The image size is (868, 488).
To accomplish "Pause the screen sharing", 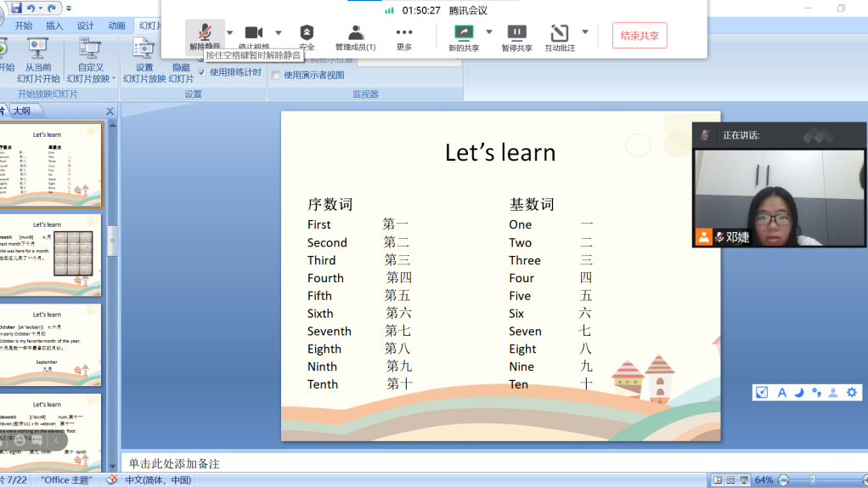I will (x=516, y=37).
